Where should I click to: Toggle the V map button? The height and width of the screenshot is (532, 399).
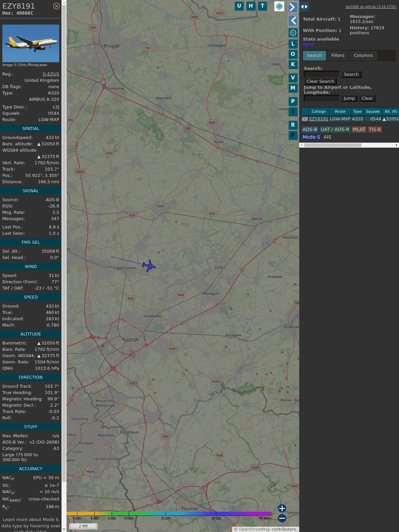coord(293,77)
